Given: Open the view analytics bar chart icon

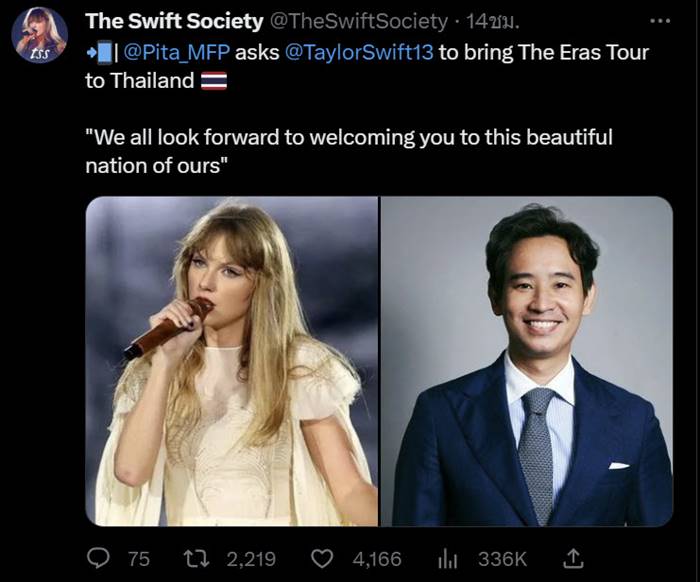Looking at the screenshot, I should coord(447,557).
